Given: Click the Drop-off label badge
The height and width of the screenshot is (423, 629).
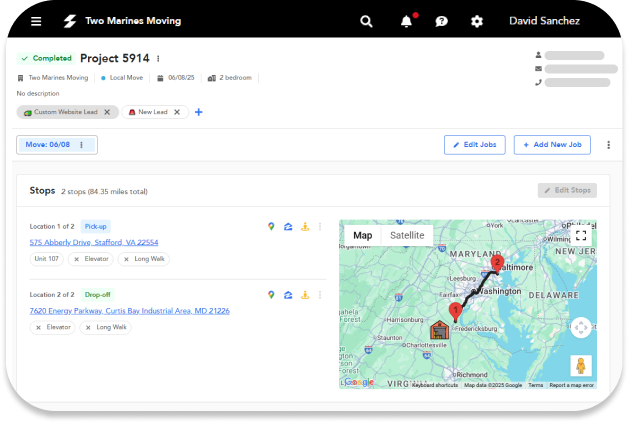Looking at the screenshot, I should pos(97,295).
